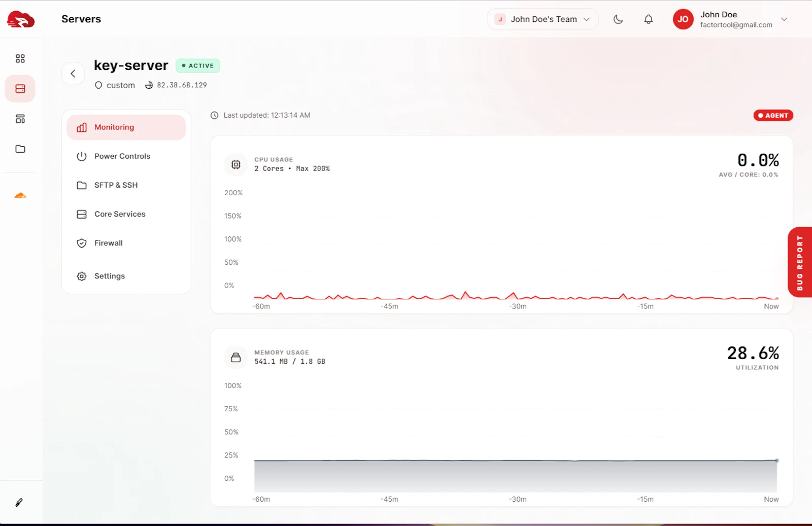Open Core Services section

pos(126,214)
